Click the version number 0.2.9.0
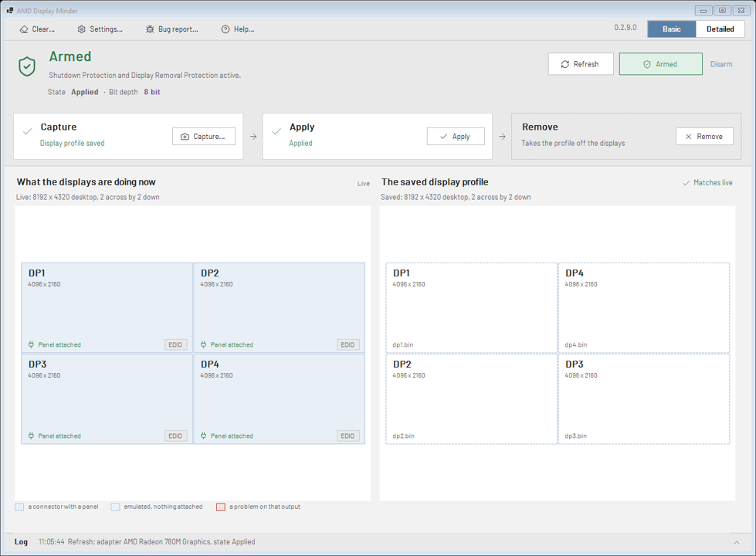The height and width of the screenshot is (556, 756). coord(625,28)
